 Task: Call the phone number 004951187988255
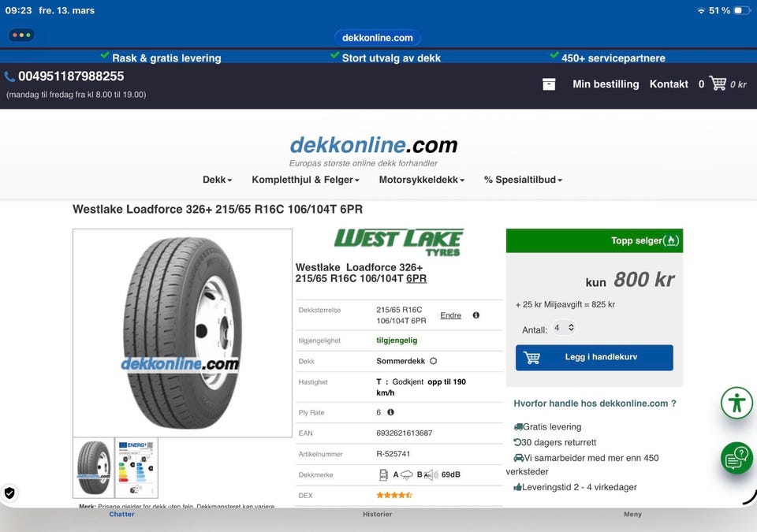pyautogui.click(x=71, y=76)
